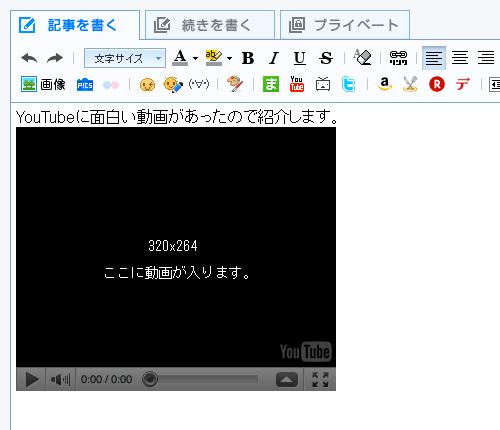
Task: Switch to the 記事を書く tab
Action: [x=75, y=25]
